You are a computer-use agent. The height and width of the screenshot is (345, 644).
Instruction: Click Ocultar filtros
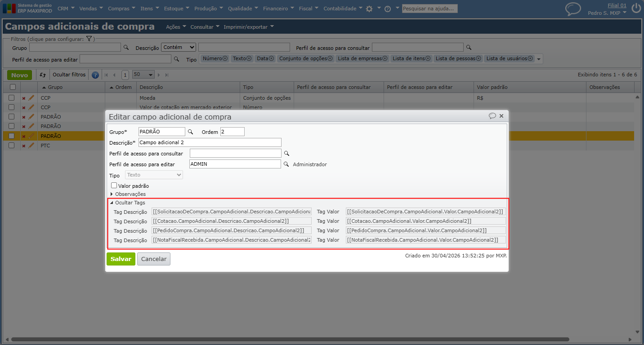tap(69, 75)
